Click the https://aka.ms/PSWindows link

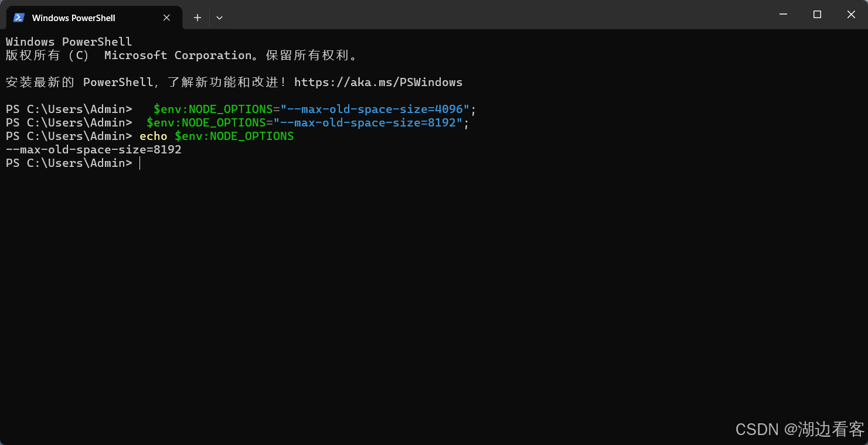pos(378,82)
